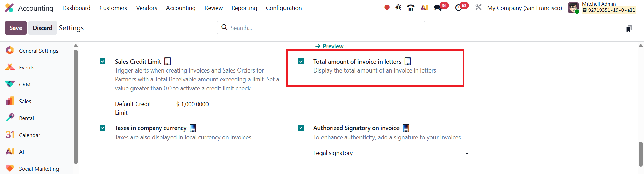Click the Preview link

(330, 46)
